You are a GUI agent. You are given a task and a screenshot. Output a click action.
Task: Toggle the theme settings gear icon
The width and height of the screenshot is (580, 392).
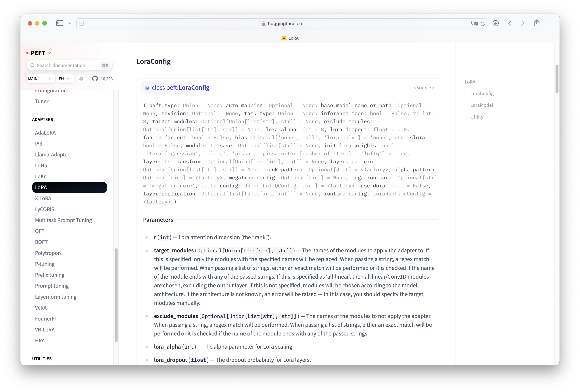81,79
